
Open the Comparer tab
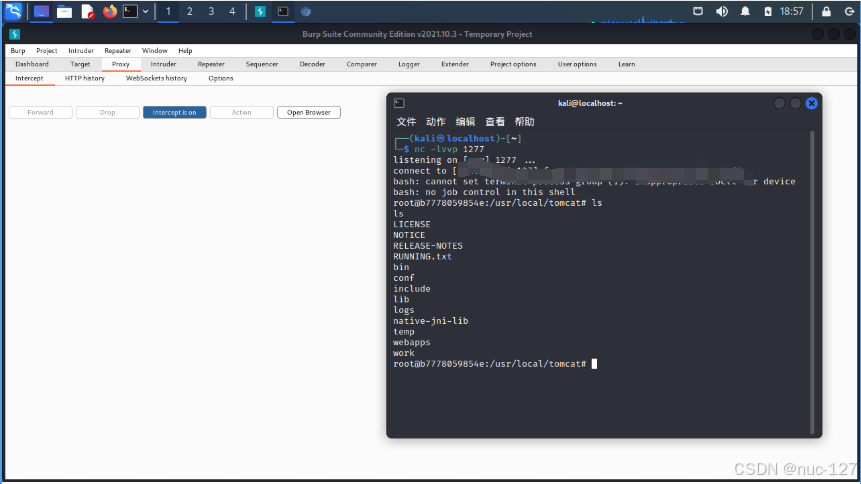[361, 64]
